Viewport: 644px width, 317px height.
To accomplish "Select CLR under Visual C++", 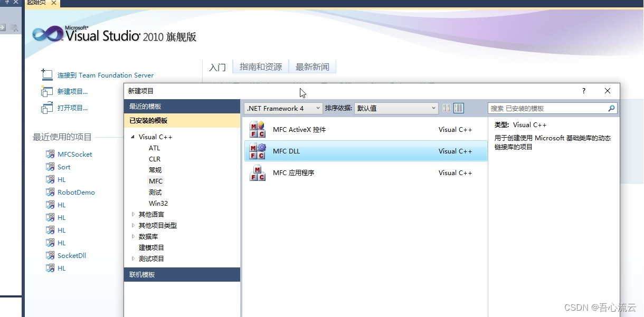I will point(155,159).
